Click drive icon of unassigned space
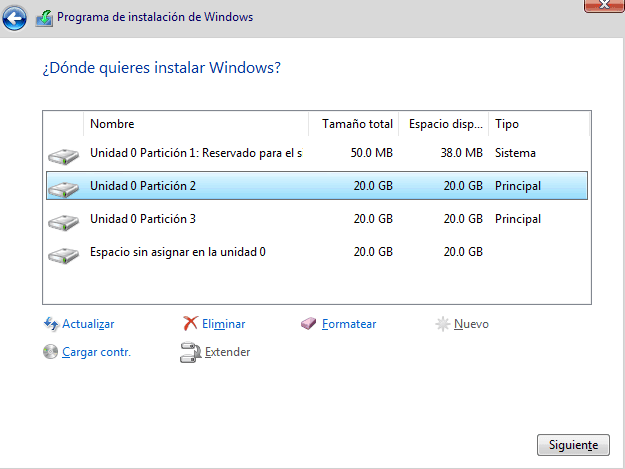This screenshot has width=625, height=469. 63,254
